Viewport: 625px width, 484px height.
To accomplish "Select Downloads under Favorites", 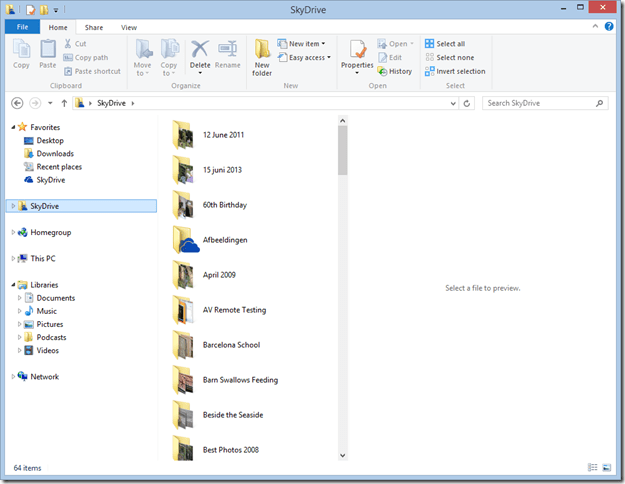I will click(49, 153).
